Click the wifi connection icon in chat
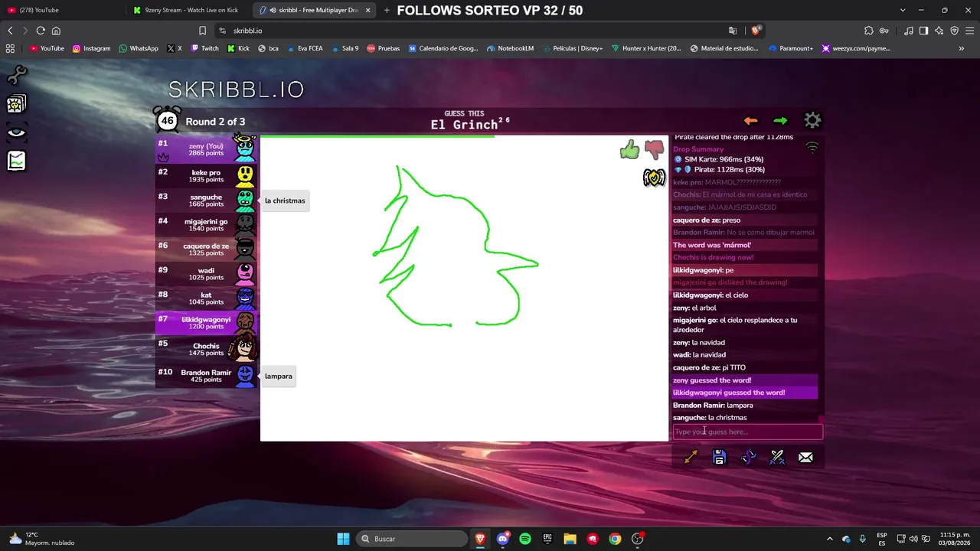Viewport: 980px width, 551px height. coord(812,148)
